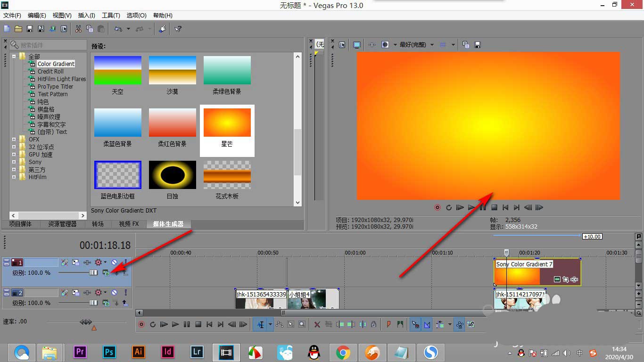644x362 pixels.
Task: Switch to 视频 FX tab
Action: pyautogui.click(x=129, y=224)
